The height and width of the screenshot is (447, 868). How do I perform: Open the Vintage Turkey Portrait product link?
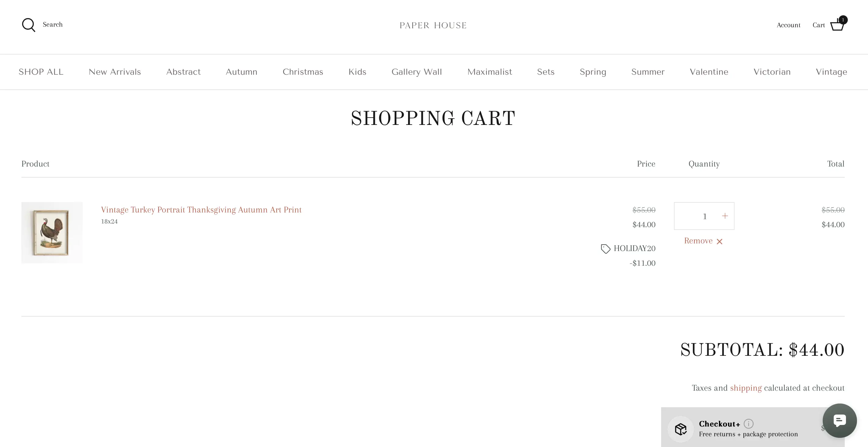201,210
